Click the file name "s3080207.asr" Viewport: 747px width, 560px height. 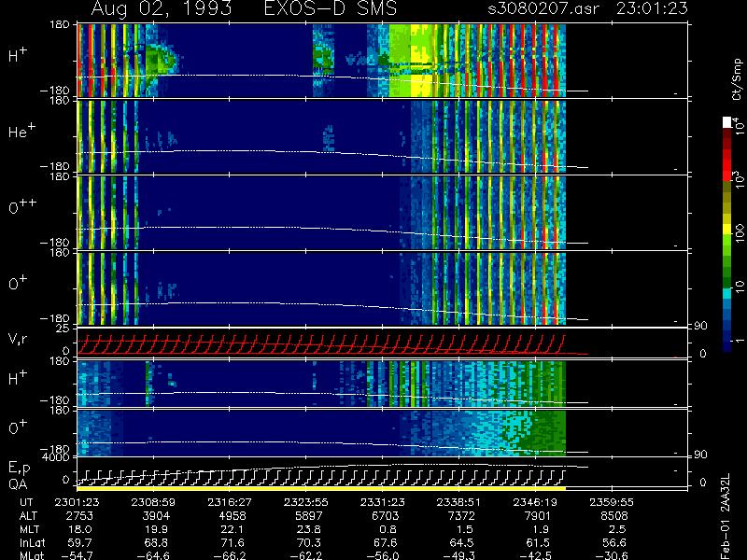click(x=543, y=8)
